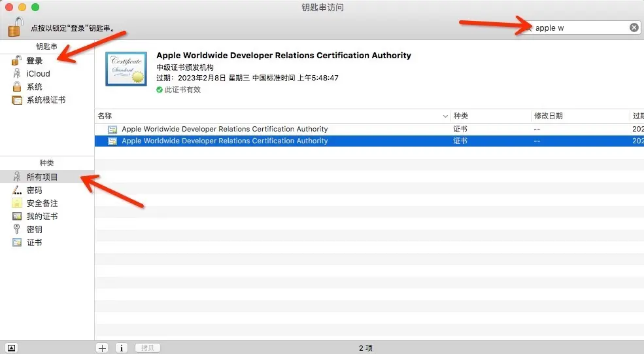Click the yellow minimize window button
Viewport: 644px width, 354px height.
tap(22, 7)
